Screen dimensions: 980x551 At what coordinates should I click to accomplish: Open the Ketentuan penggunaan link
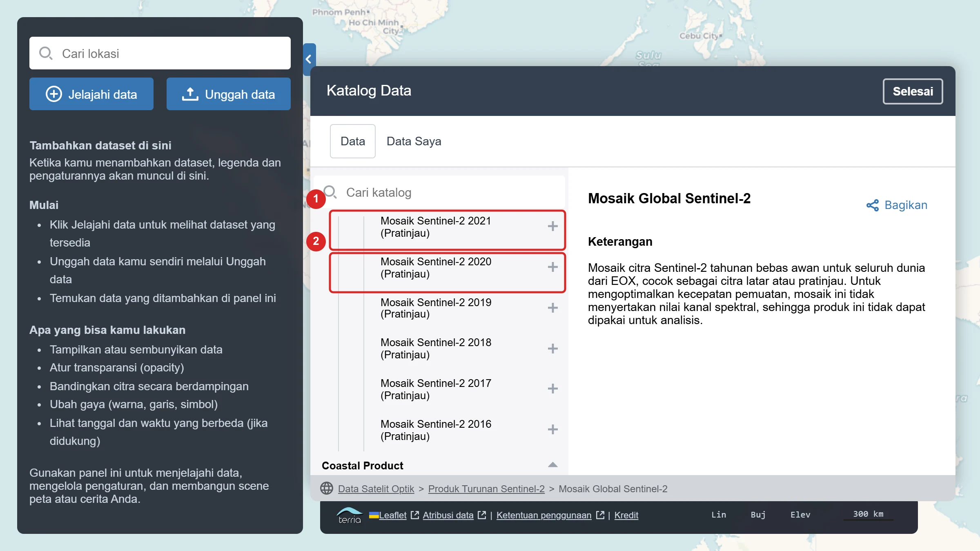click(x=544, y=515)
